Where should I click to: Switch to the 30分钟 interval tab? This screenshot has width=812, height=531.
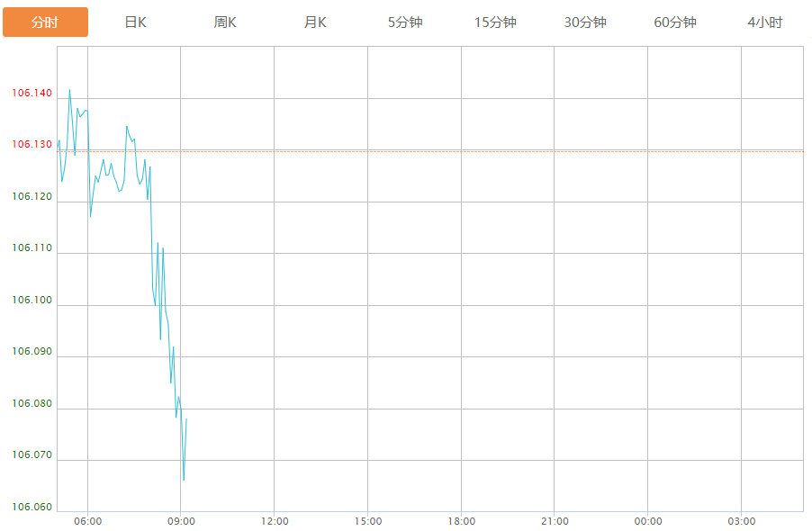click(x=585, y=22)
